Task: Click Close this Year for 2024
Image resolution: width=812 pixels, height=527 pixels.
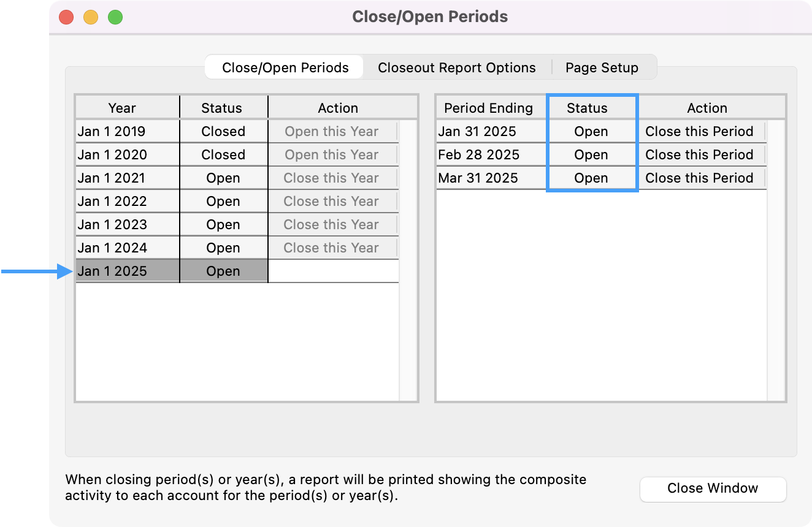Action: [332, 248]
